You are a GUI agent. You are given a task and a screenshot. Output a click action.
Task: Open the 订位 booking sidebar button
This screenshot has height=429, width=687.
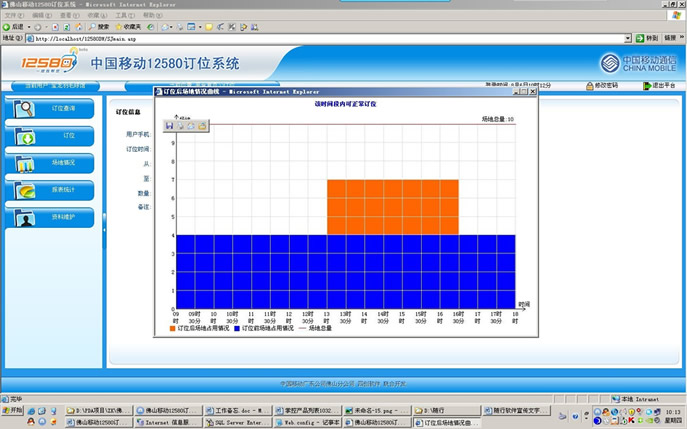tap(50, 136)
